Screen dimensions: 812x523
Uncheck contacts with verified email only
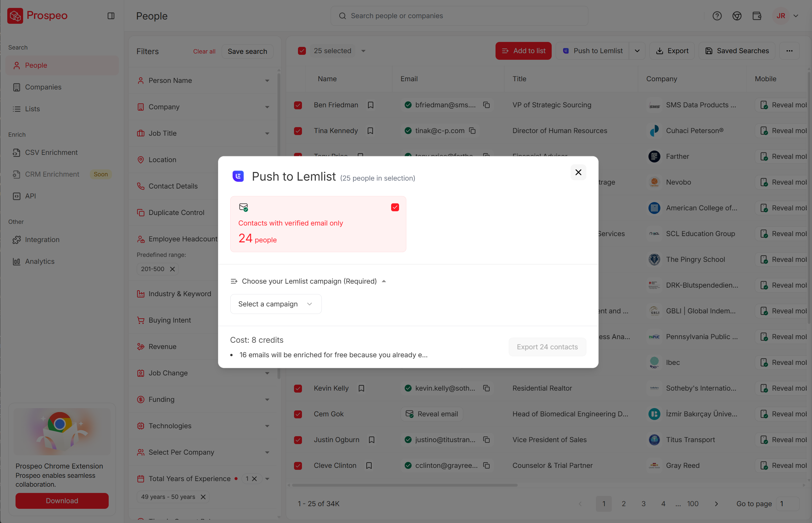click(395, 207)
